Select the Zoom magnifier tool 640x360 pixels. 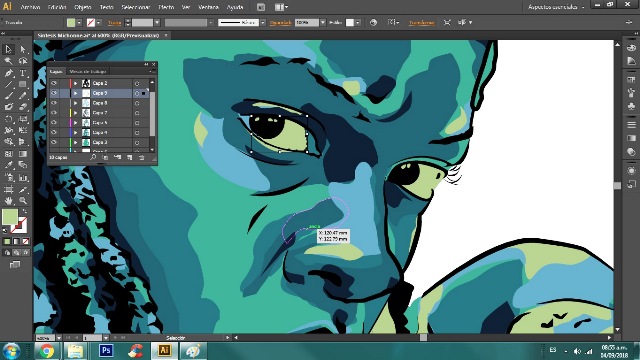coord(23,200)
